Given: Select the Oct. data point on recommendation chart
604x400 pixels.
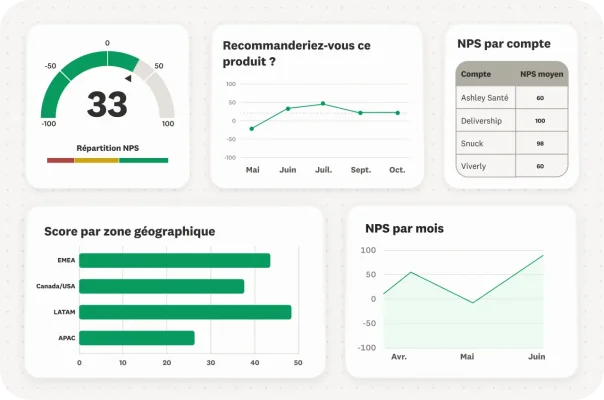Looking at the screenshot, I should [x=398, y=113].
